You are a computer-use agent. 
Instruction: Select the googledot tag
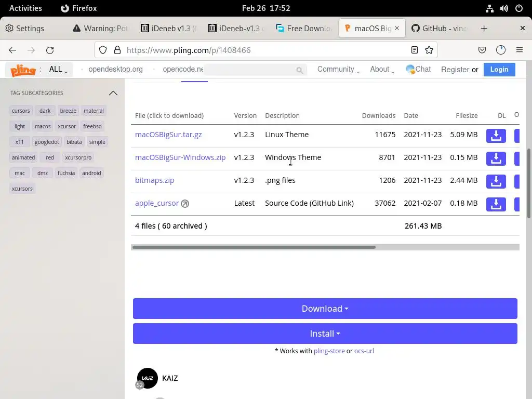pos(47,142)
